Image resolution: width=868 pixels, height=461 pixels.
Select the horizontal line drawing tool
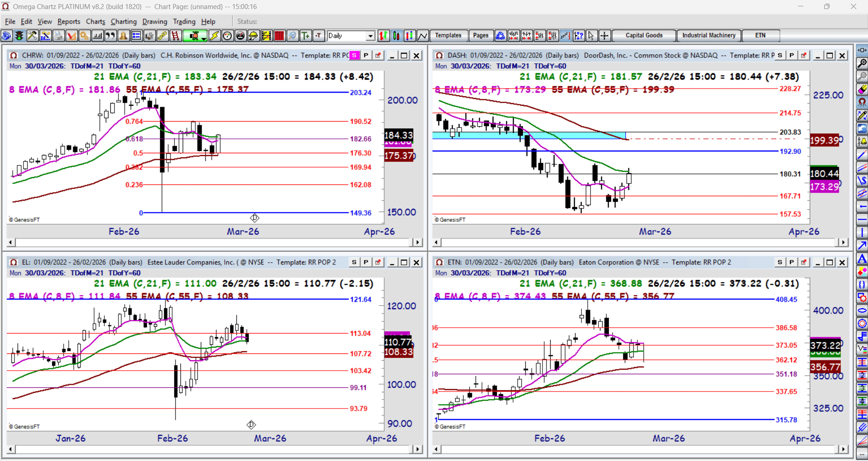point(862,220)
